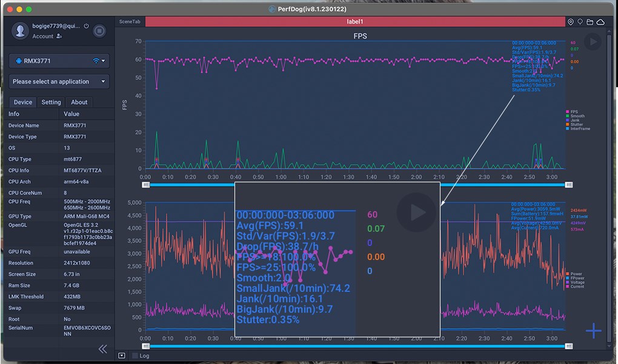Toggle the Voltage legend series
Image resolution: width=618 pixels, height=364 pixels.
coord(575,282)
